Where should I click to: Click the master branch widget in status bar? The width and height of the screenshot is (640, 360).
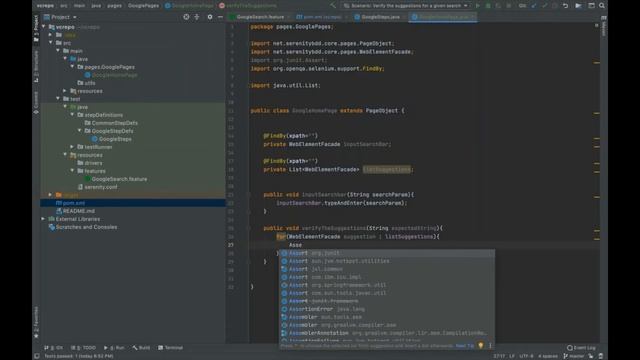tap(573, 356)
